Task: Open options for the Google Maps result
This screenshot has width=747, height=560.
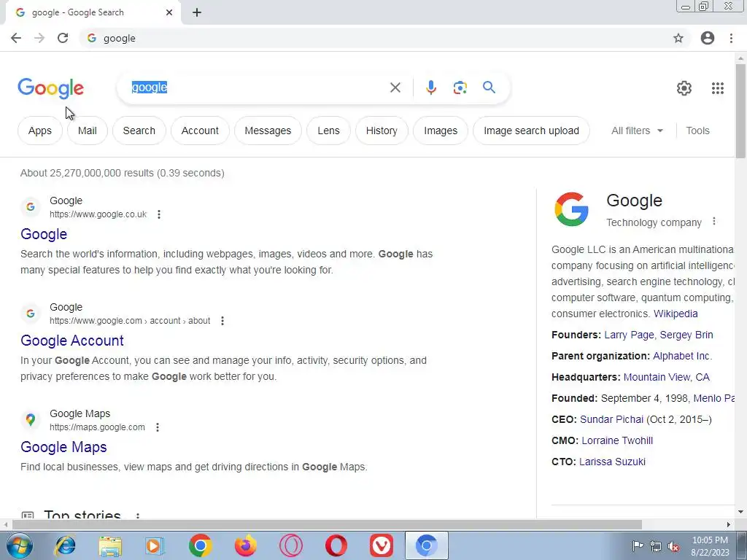Action: pyautogui.click(x=158, y=427)
